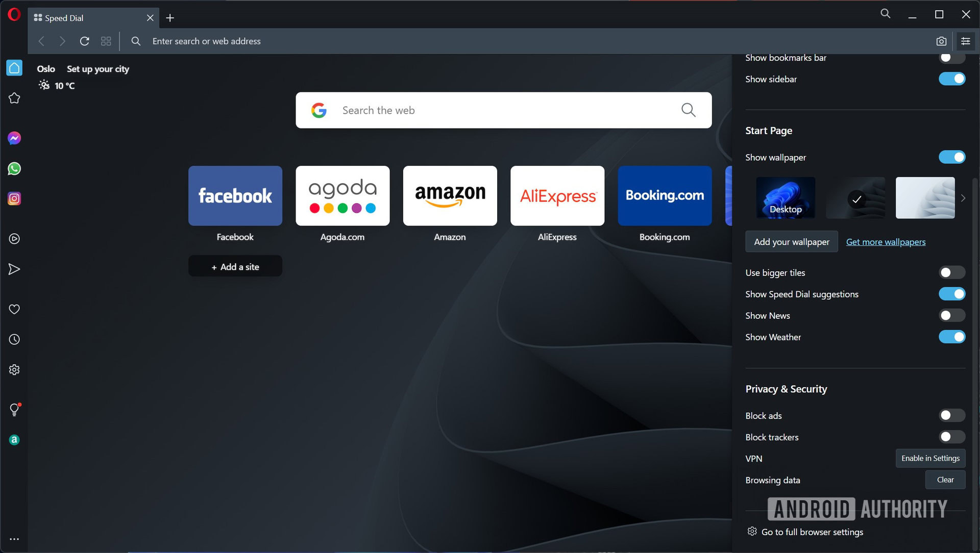Click the Opera Speed Dial home icon
The height and width of the screenshot is (553, 980).
(x=14, y=67)
